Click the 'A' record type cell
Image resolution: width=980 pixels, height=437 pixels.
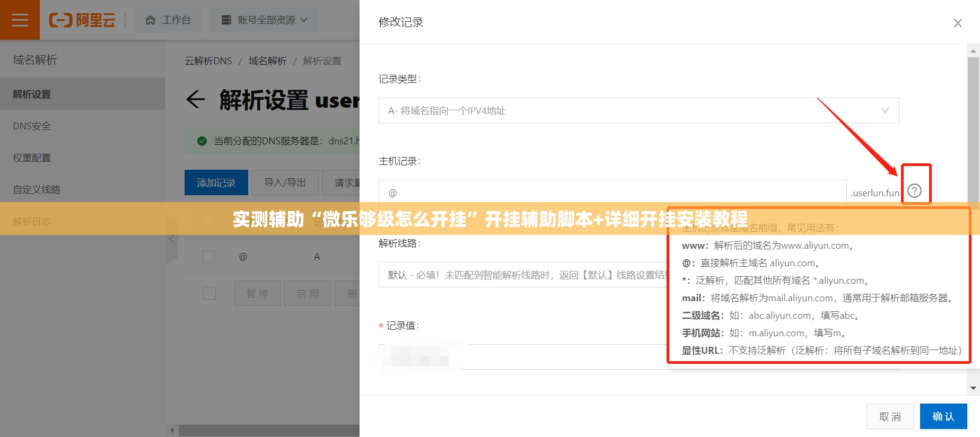[317, 257]
